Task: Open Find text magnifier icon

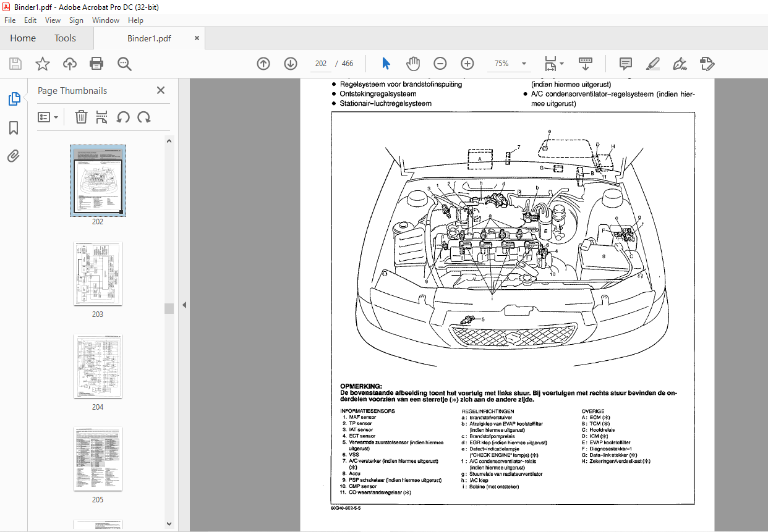Action: [125, 64]
